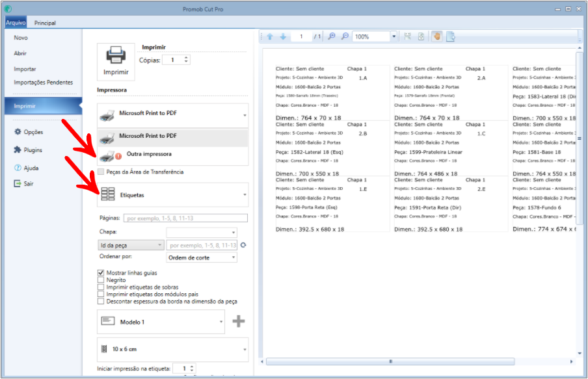Viewport: 588px width, 379px height.
Task: Click the piece ID range input field
Action: 202,245
